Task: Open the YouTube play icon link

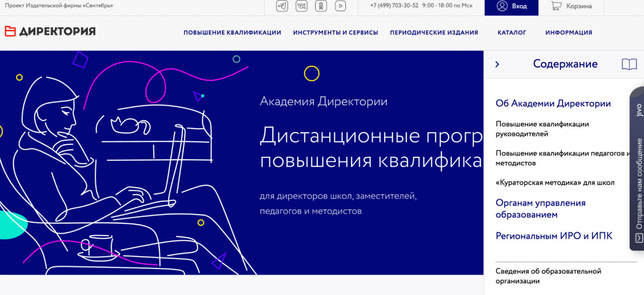Action: click(341, 6)
